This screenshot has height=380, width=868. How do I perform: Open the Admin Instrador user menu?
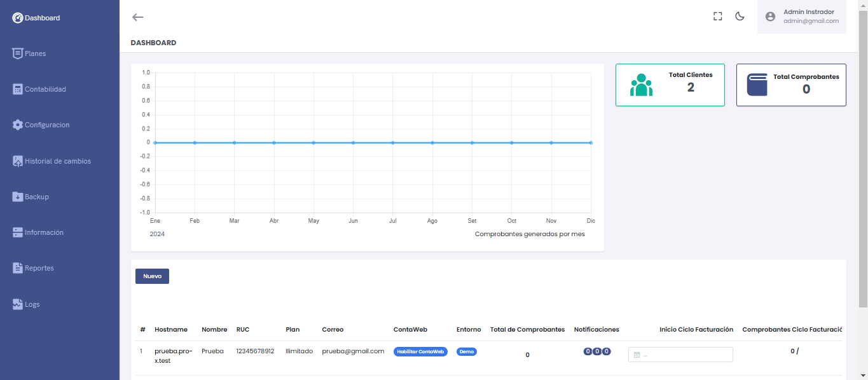802,17
